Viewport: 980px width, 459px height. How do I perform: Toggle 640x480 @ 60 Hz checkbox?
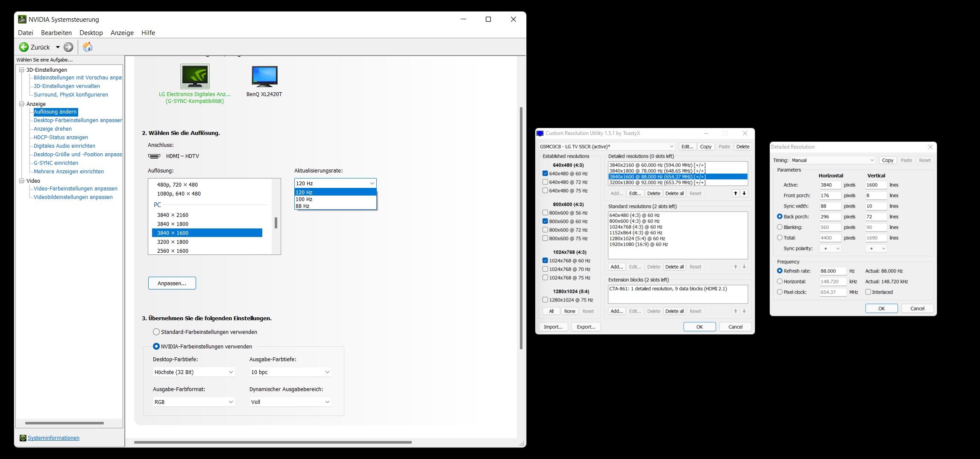545,174
